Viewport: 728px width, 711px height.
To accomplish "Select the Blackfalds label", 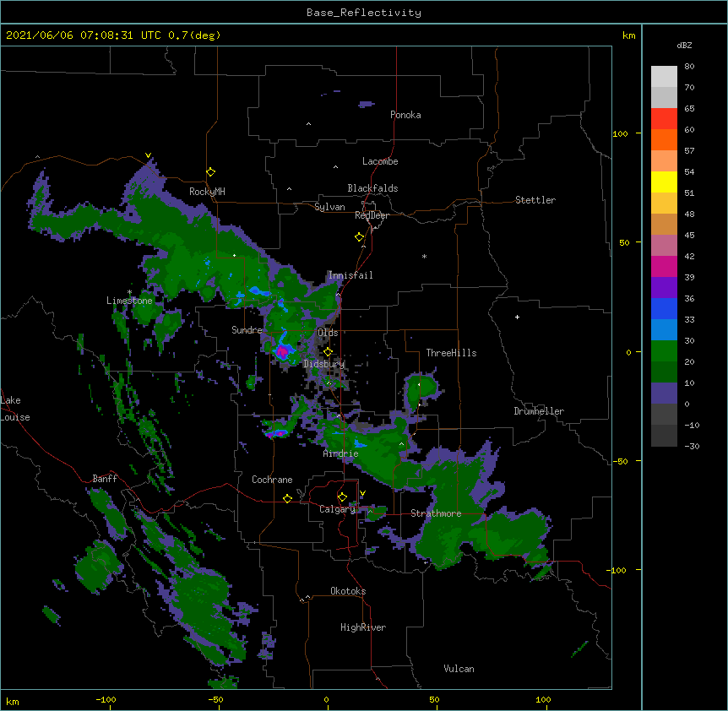I will point(372,188).
